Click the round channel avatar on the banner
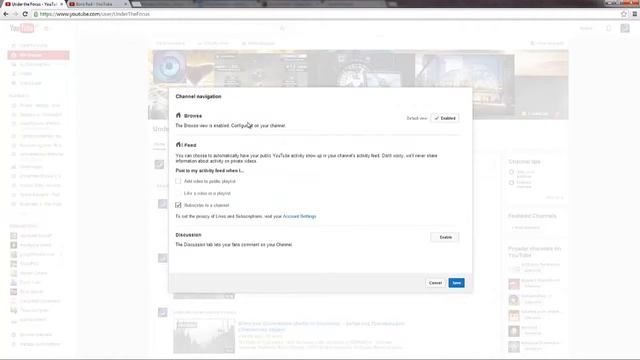640x360 pixels. pos(169,67)
